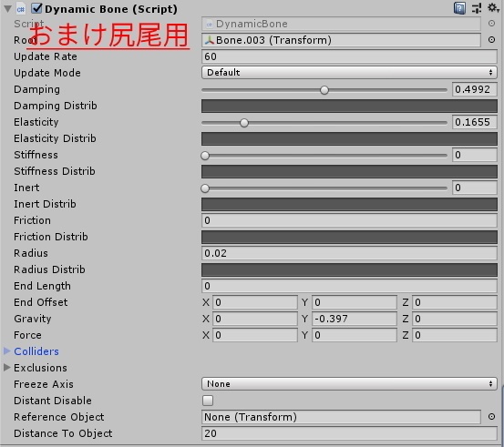Click the Gravity Z field
The height and width of the screenshot is (447, 504).
pos(455,319)
